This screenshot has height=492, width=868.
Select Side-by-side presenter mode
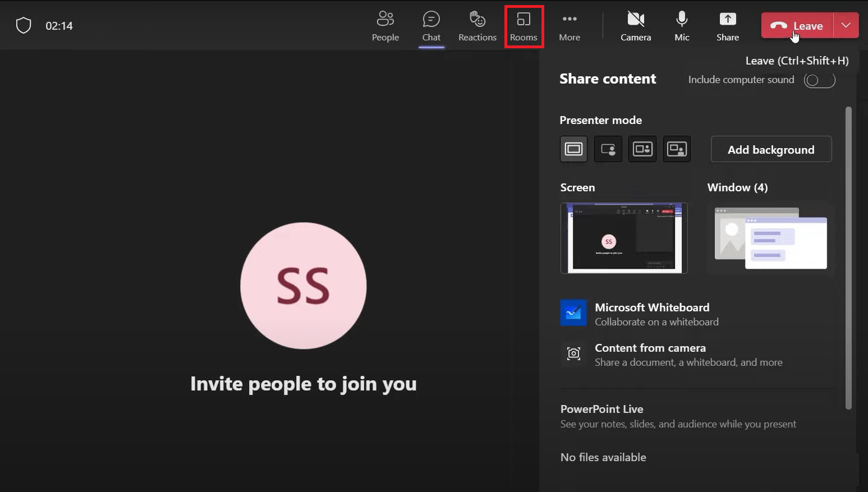coord(642,149)
